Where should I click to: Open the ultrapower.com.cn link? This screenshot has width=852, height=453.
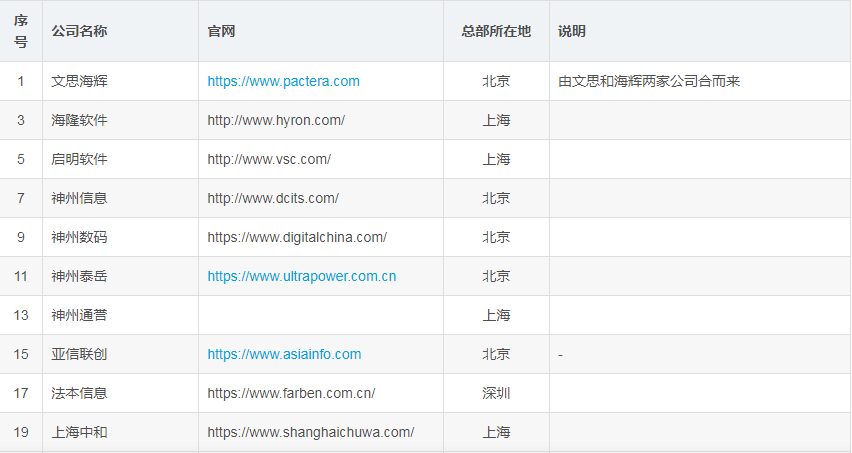tap(302, 276)
